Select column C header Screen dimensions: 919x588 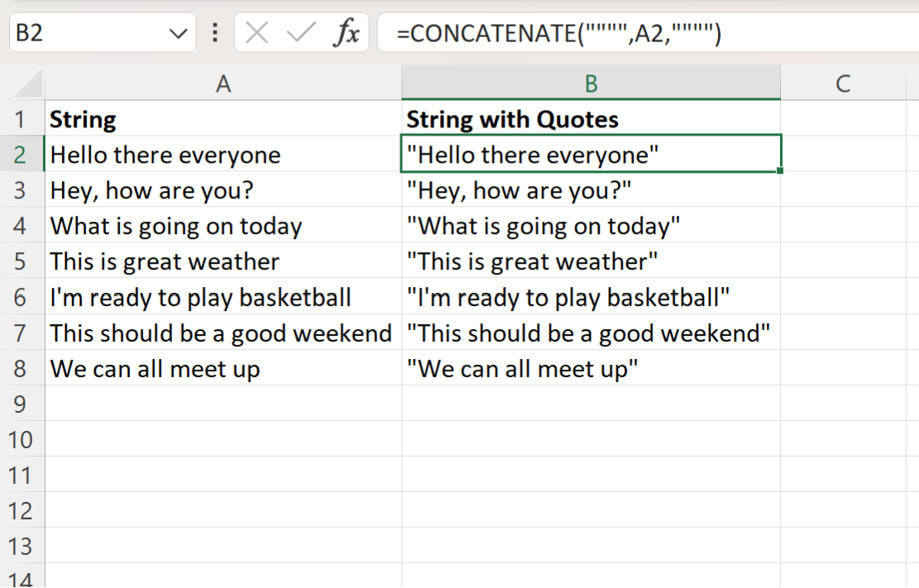[x=843, y=83]
